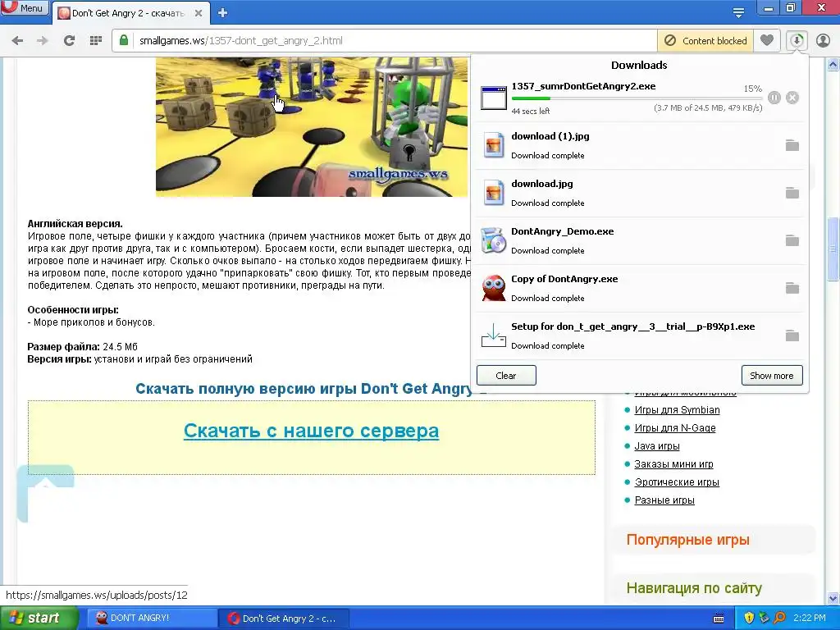The width and height of the screenshot is (840, 630).
Task: Click the 1357_sumrDontGetAngry2.exe file icon
Action: coord(493,98)
